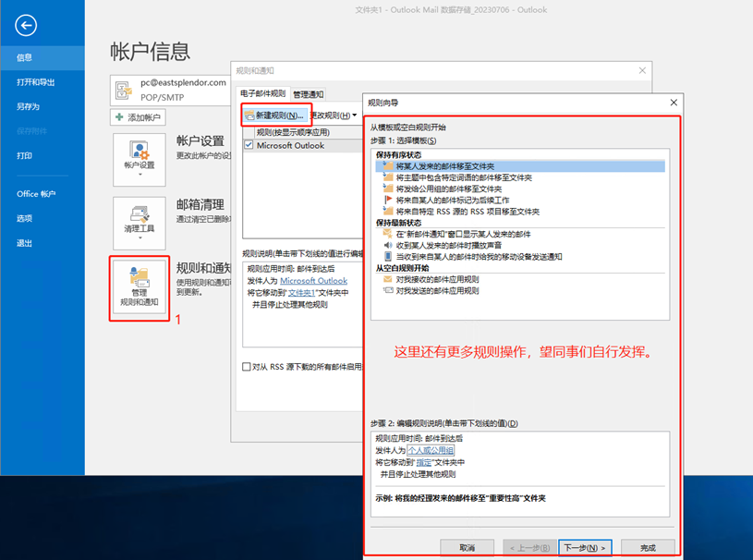Viewport: 753px width, 560px height.
Task: Click the 下一步(N) > button
Action: point(585,547)
